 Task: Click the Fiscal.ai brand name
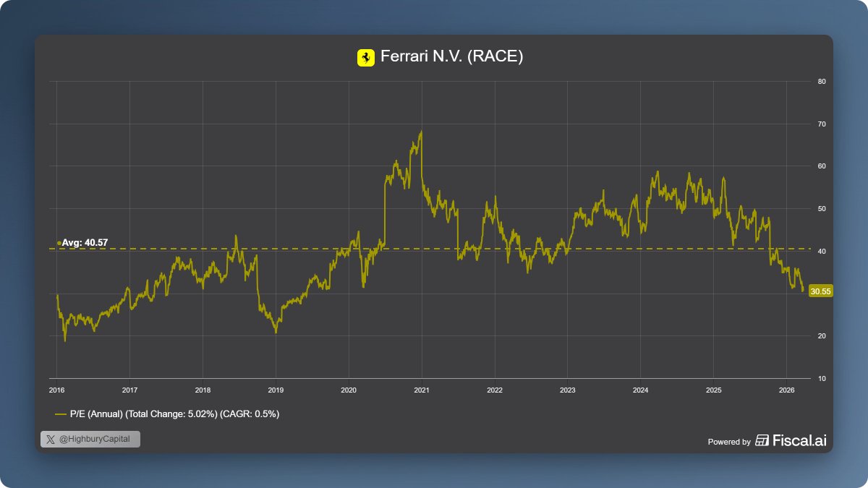pyautogui.click(x=799, y=441)
